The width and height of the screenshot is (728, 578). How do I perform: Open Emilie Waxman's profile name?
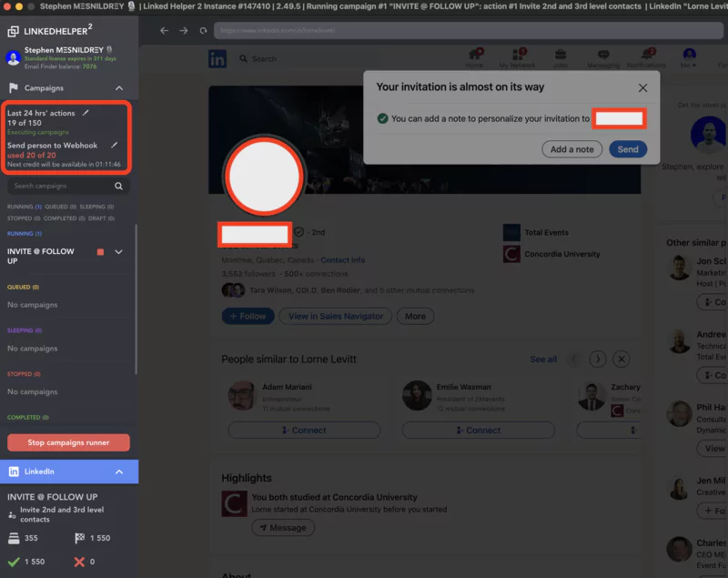point(463,387)
